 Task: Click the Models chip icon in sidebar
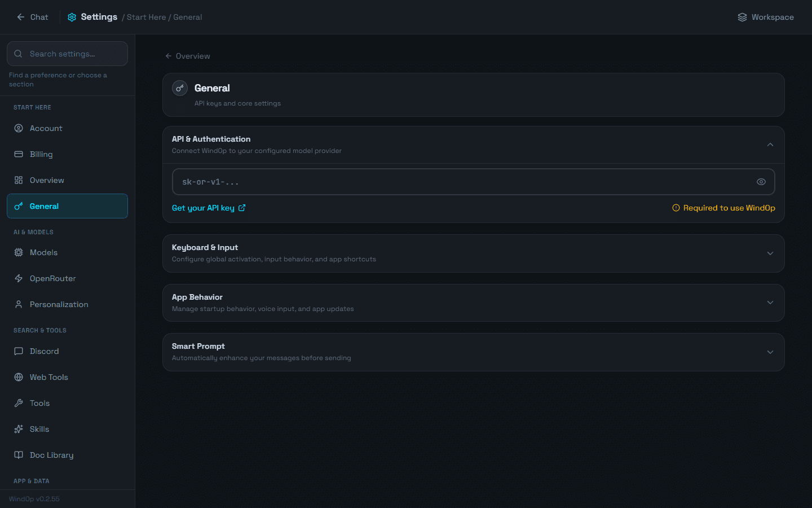(19, 252)
